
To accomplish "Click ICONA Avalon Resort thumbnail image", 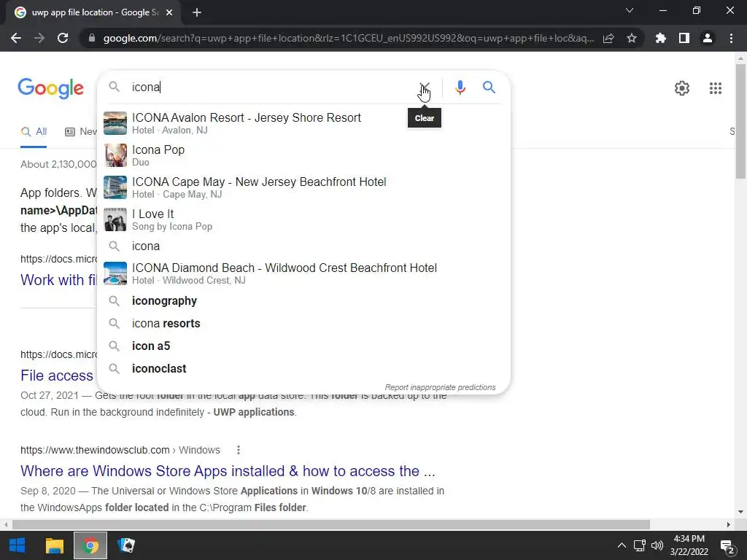I will point(115,123).
